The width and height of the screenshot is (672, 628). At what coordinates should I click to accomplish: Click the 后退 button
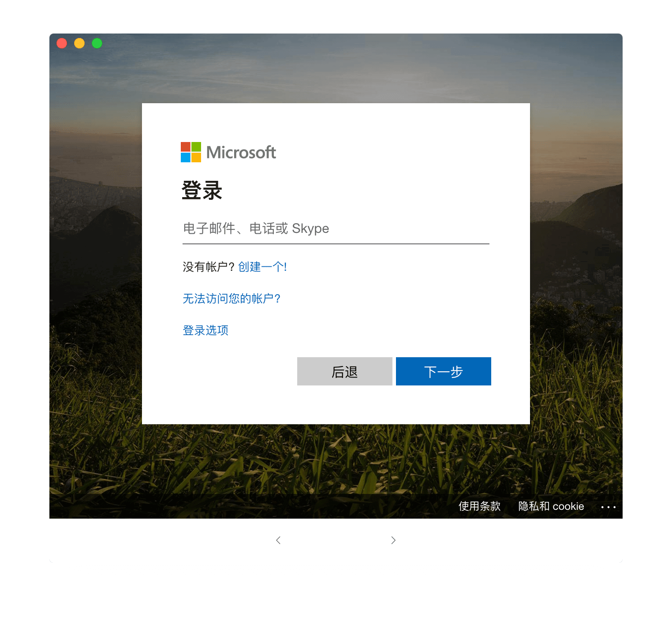click(x=345, y=371)
